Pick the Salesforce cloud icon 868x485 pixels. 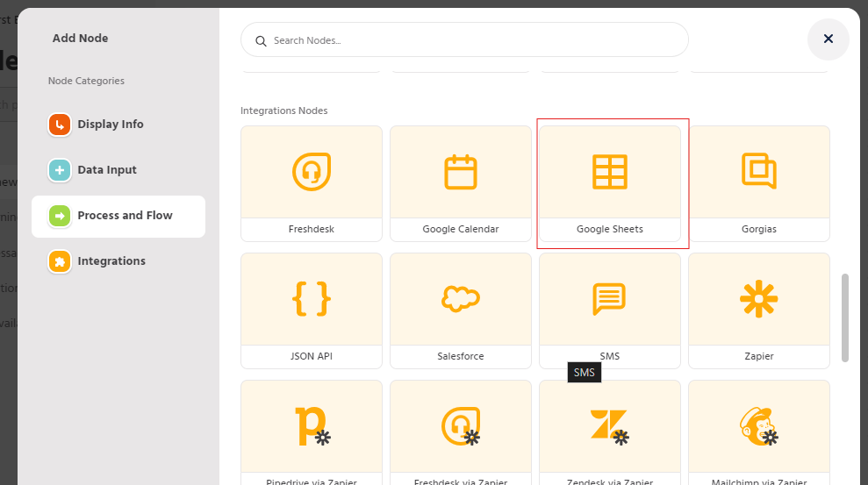click(x=460, y=299)
